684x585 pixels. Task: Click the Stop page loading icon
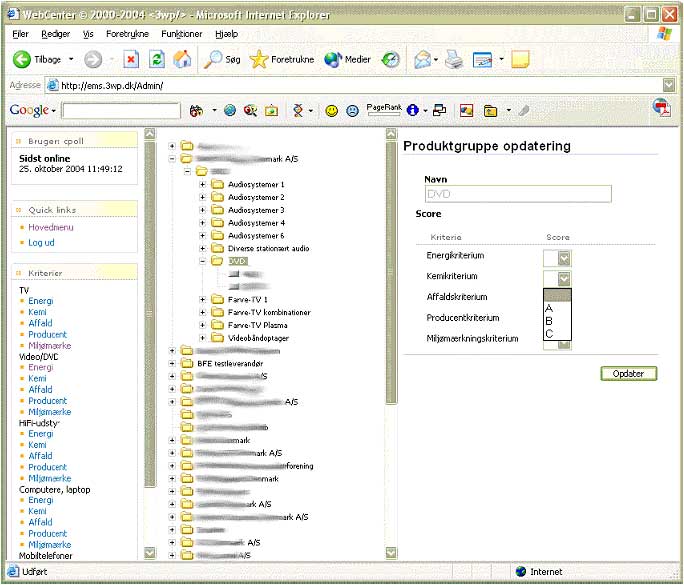pos(131,59)
